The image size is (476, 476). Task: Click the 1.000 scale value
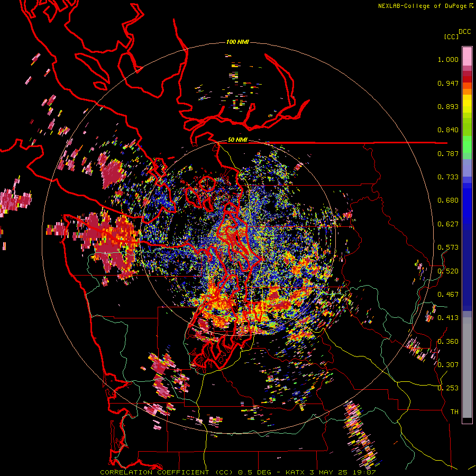(x=448, y=59)
